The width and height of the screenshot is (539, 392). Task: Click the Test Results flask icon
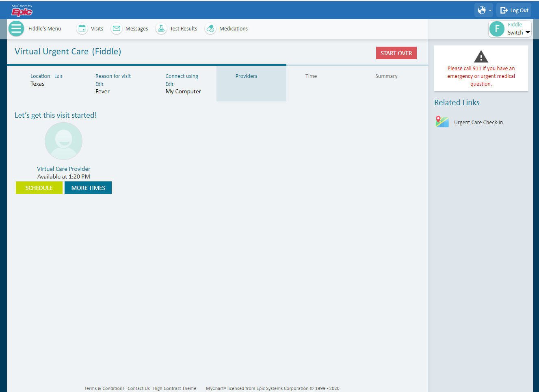[161, 29]
